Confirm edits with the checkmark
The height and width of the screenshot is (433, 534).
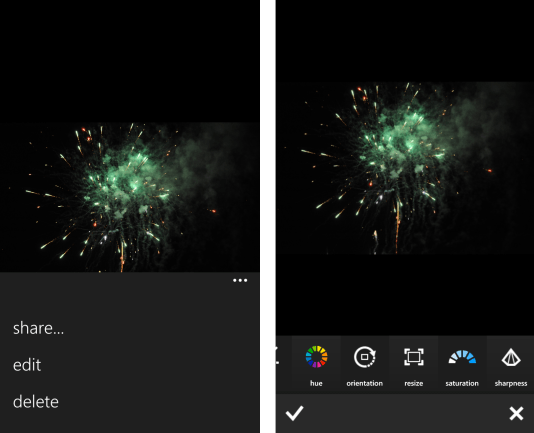(294, 413)
